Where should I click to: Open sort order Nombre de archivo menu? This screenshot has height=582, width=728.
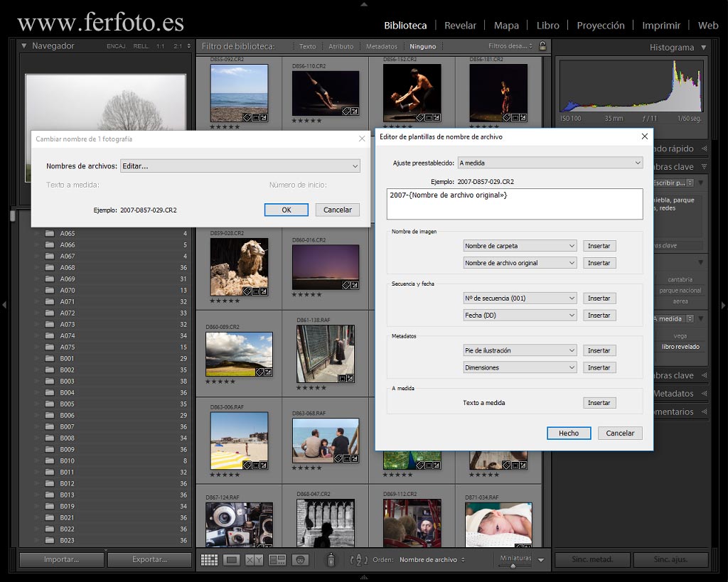click(x=432, y=560)
